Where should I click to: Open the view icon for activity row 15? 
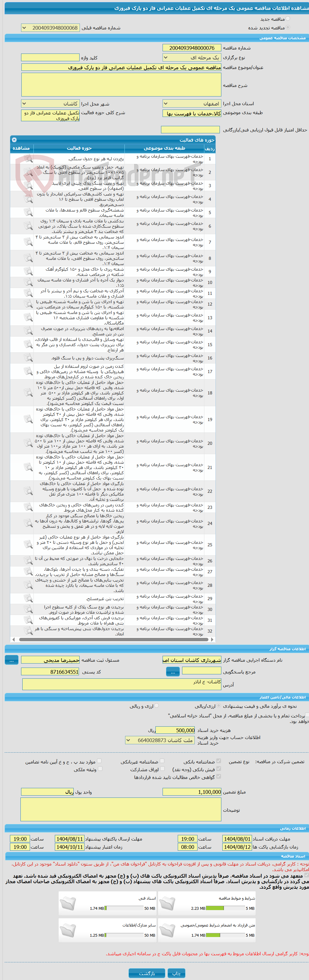click(28, 344)
